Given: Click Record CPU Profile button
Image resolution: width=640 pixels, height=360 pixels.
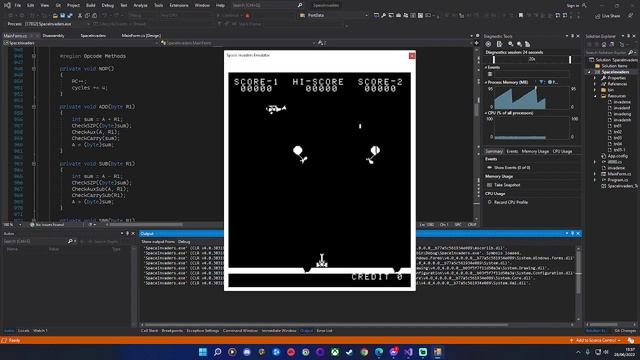Looking at the screenshot, I should pos(511,202).
